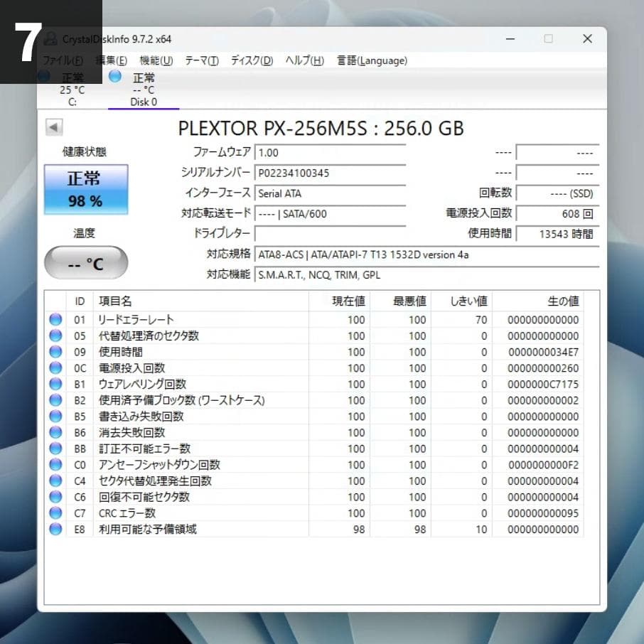
Task: Open the ヘルプ(H) menu
Action: click(x=304, y=61)
